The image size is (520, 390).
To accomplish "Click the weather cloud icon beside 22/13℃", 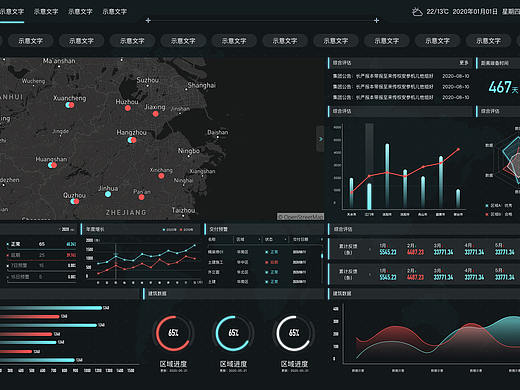I will pos(417,12).
